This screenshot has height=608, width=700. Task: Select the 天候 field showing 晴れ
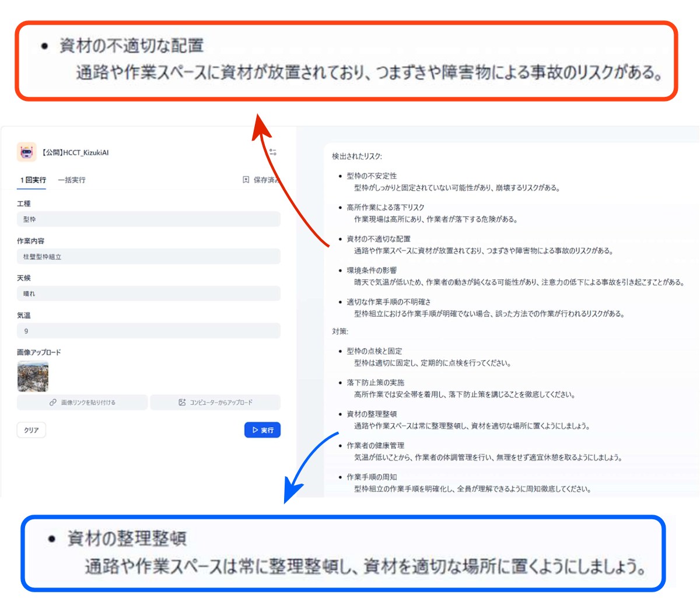(148, 293)
